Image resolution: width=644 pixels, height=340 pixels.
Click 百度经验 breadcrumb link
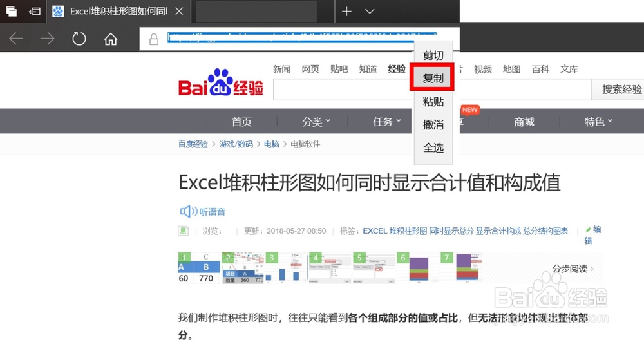(x=193, y=144)
